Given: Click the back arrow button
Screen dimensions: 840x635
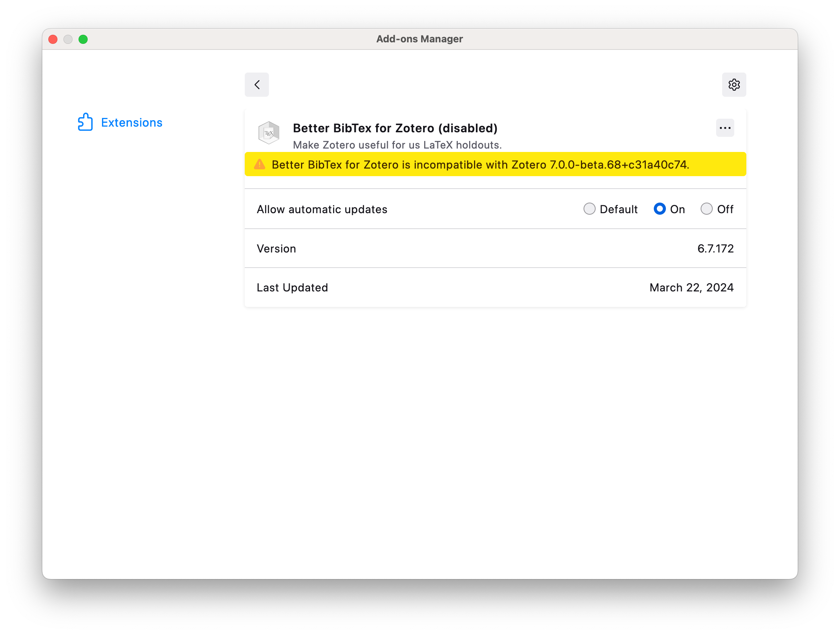Looking at the screenshot, I should (x=257, y=84).
